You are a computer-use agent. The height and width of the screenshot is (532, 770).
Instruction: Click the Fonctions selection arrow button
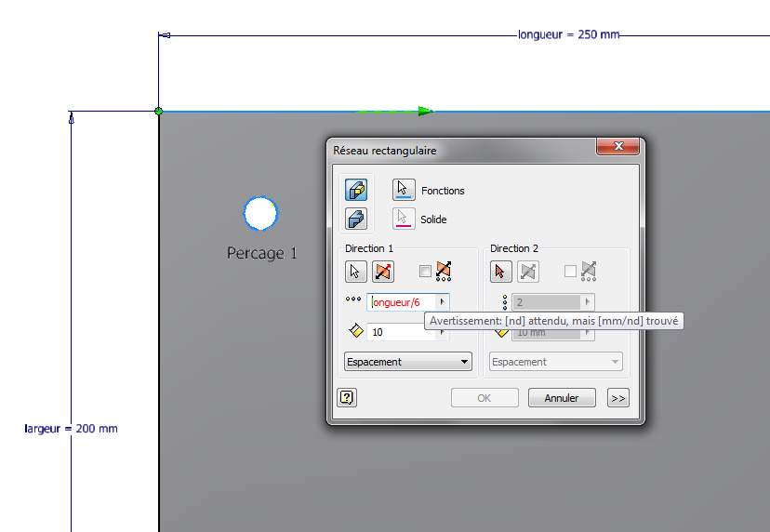[404, 190]
